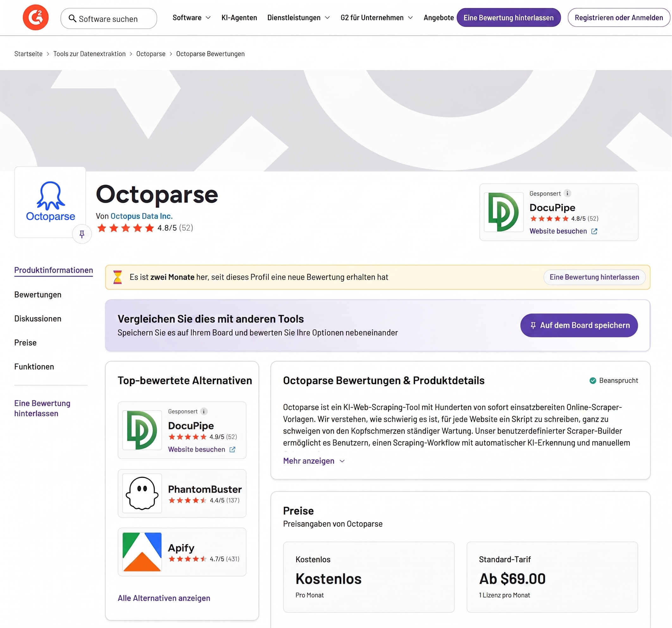Click the search magnifier icon
Viewport: 672px width, 628px height.
click(72, 18)
